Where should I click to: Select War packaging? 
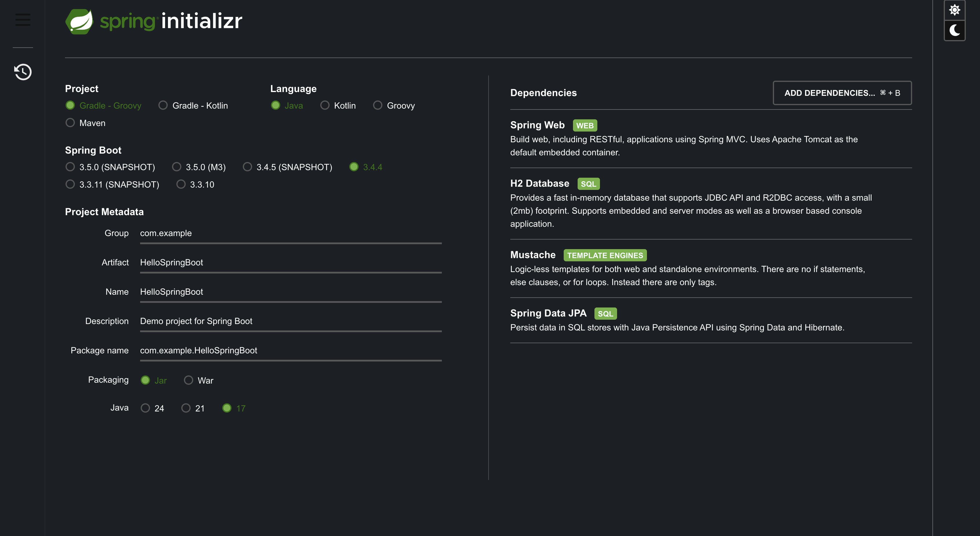click(x=188, y=380)
